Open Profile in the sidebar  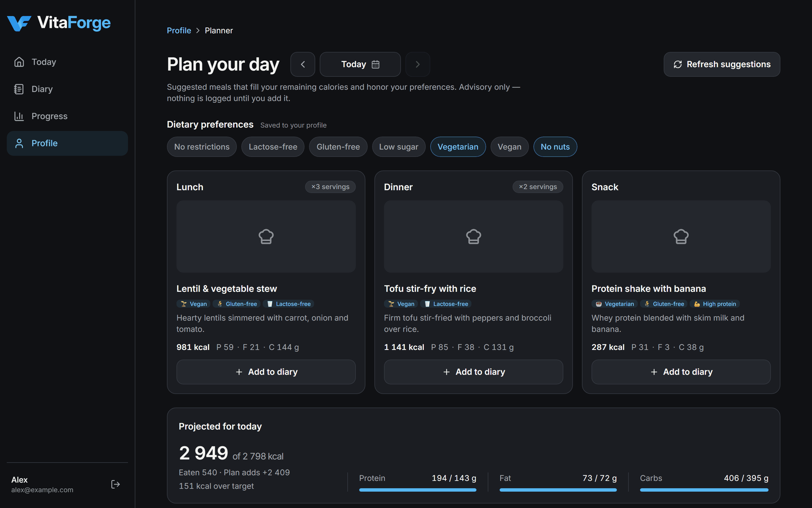(x=67, y=143)
